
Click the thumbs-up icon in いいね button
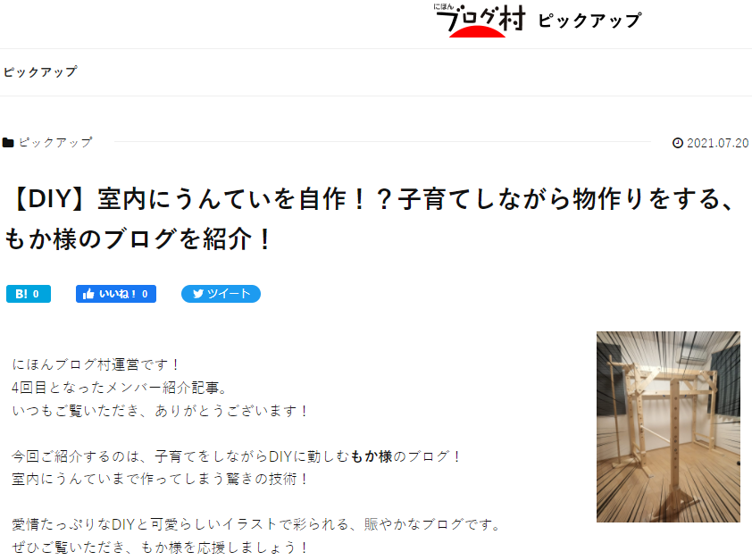88,294
